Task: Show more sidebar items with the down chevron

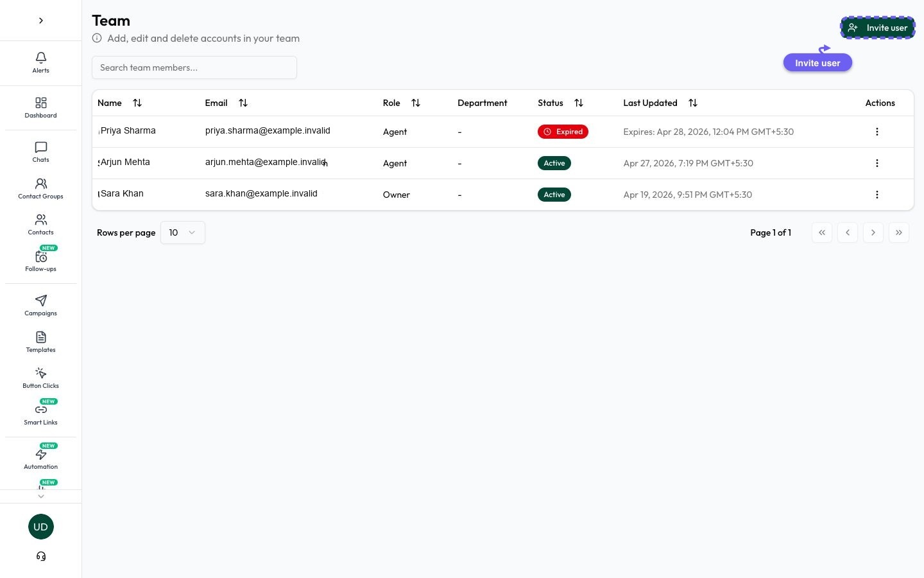Action: click(x=40, y=496)
